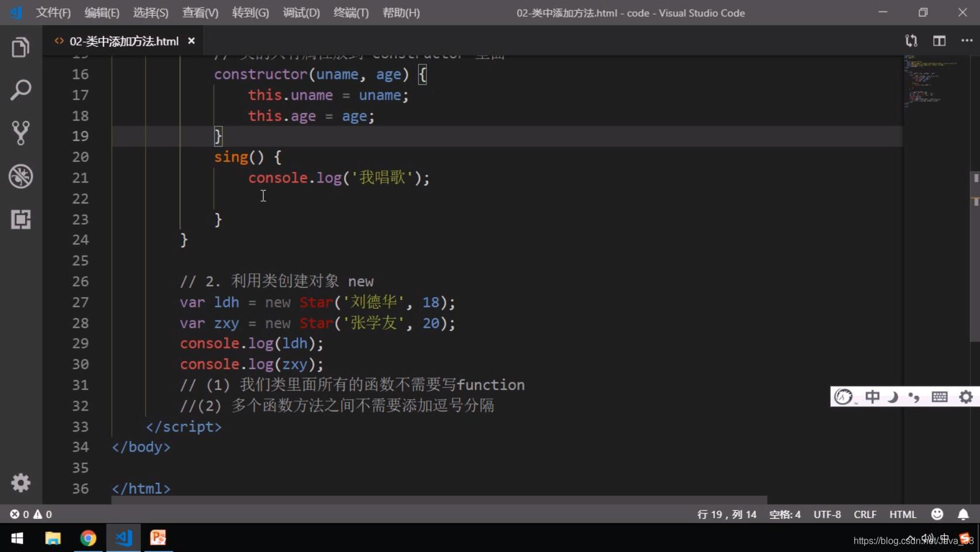The height and width of the screenshot is (552, 980).
Task: Click console.log(zxy) on line 30
Action: (252, 364)
